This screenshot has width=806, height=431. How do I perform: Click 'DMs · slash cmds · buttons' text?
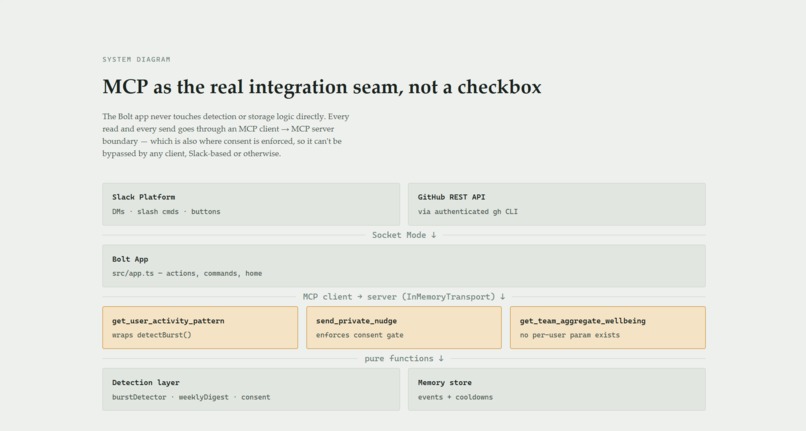(166, 211)
